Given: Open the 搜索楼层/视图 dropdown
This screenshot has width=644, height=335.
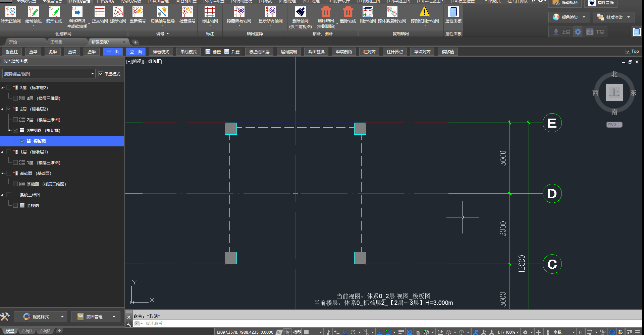Looking at the screenshot, I should [93, 74].
